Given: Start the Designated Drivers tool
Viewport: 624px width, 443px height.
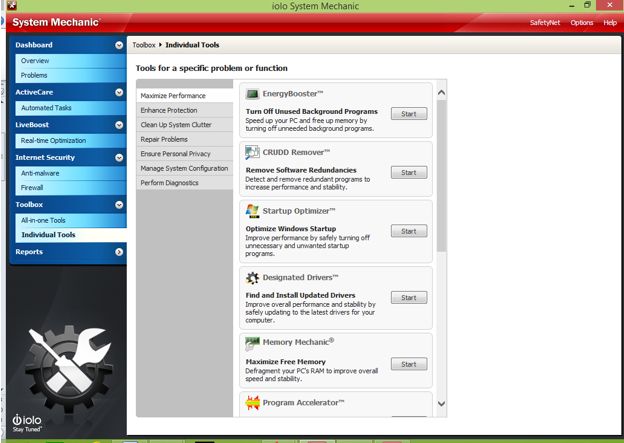Looking at the screenshot, I should pyautogui.click(x=409, y=298).
